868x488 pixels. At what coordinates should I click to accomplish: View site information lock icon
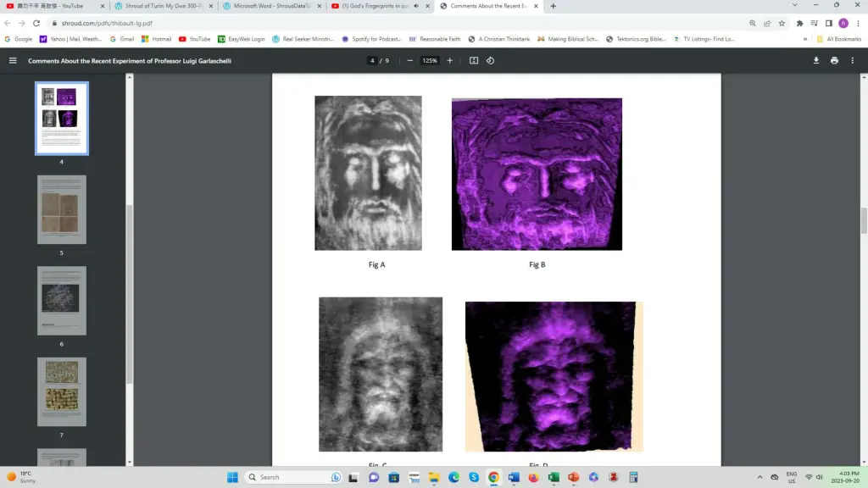pos(54,23)
